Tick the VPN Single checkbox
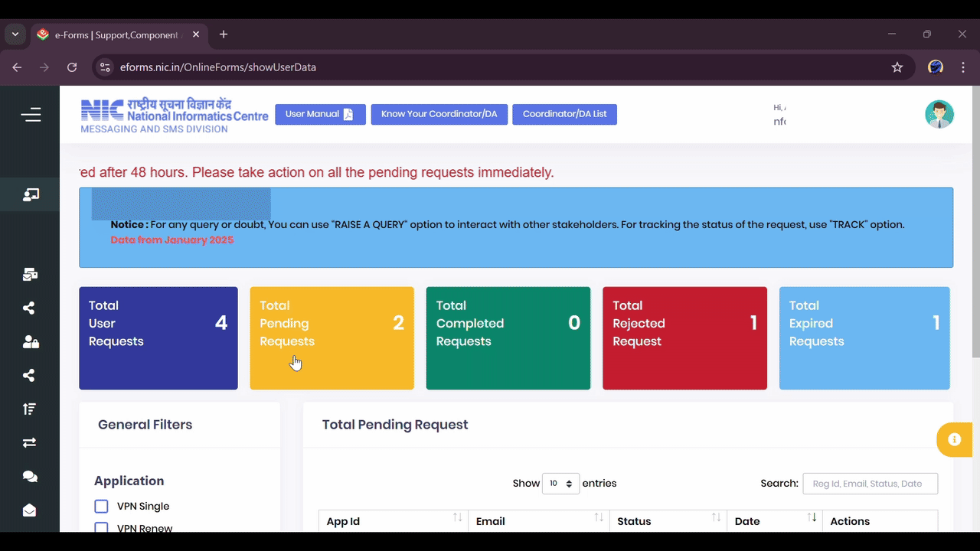The width and height of the screenshot is (980, 551). (101, 506)
